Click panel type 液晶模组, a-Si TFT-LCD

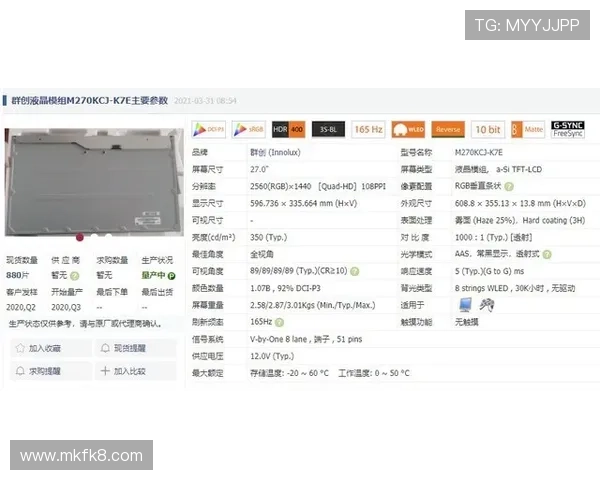[x=498, y=169]
